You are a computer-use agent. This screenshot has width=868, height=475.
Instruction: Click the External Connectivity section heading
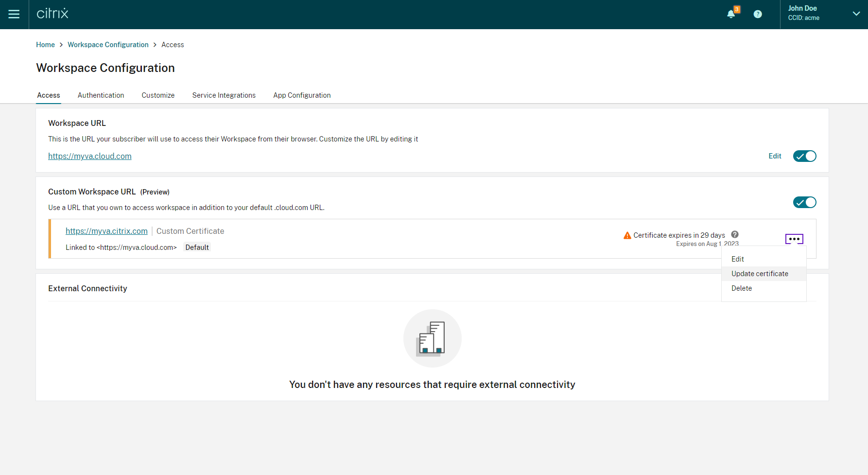(x=87, y=288)
